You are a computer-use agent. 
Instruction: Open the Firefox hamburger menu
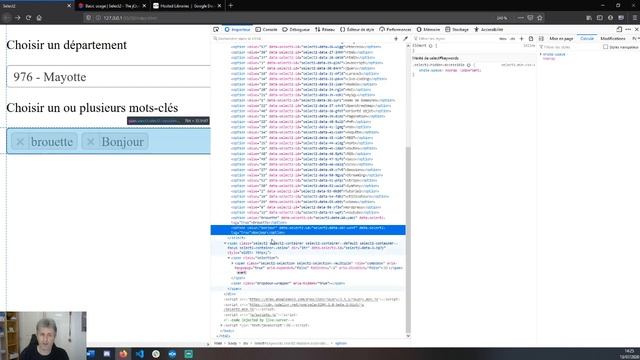click(x=635, y=18)
